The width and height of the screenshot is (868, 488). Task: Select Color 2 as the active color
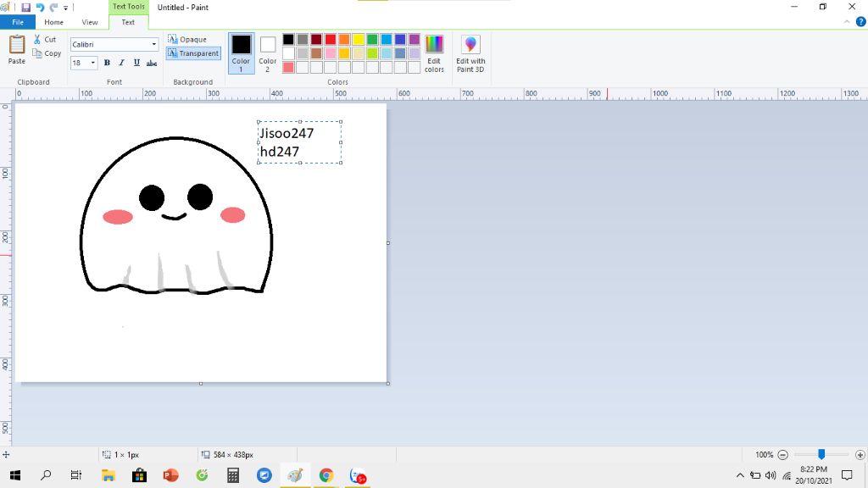(x=267, y=53)
